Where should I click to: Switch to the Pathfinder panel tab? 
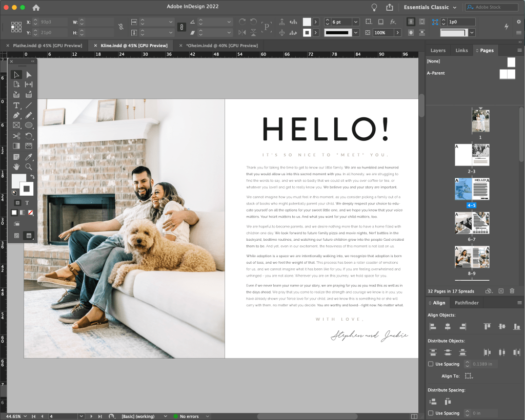[x=467, y=303]
